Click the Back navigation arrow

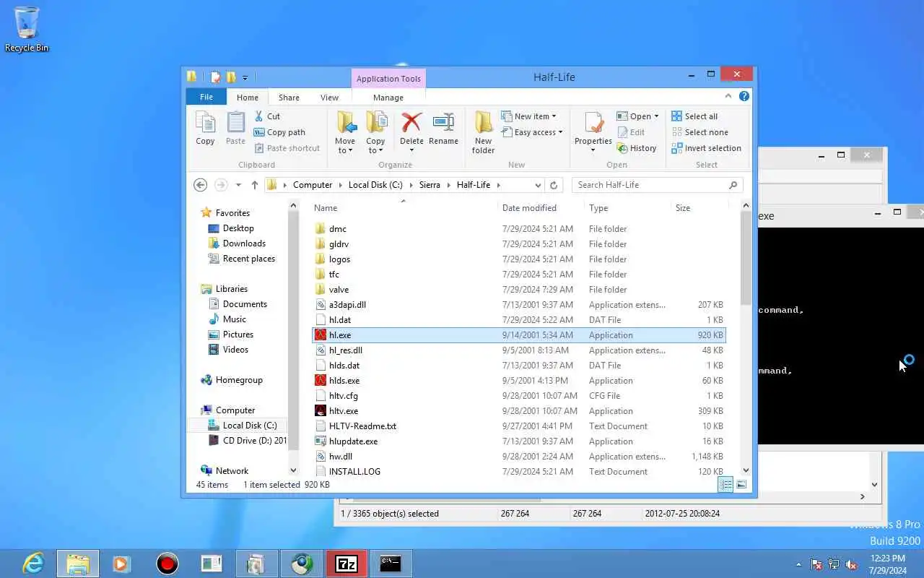coord(201,185)
